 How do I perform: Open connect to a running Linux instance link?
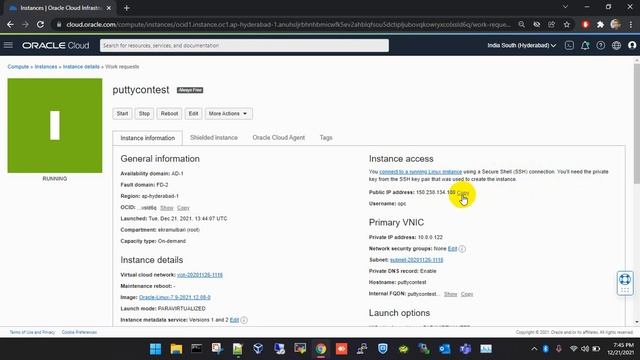[420, 172]
